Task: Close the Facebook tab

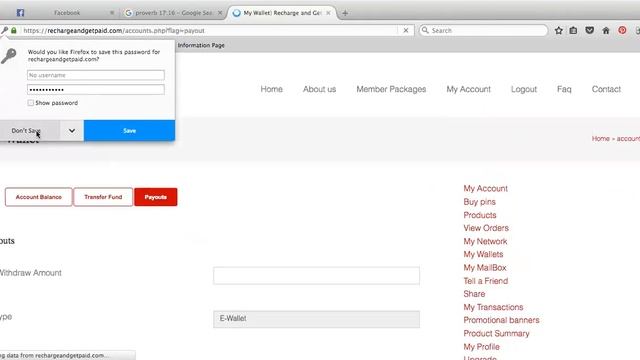Action: [x=112, y=13]
